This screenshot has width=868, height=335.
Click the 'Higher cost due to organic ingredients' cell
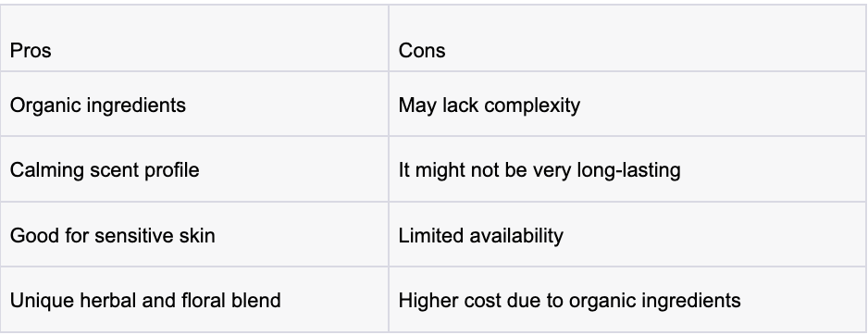(627, 300)
